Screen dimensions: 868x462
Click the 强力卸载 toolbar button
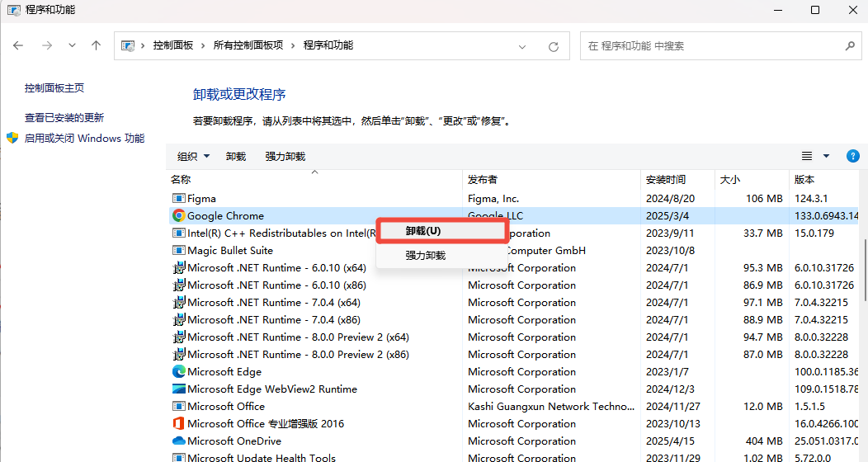[x=285, y=157]
